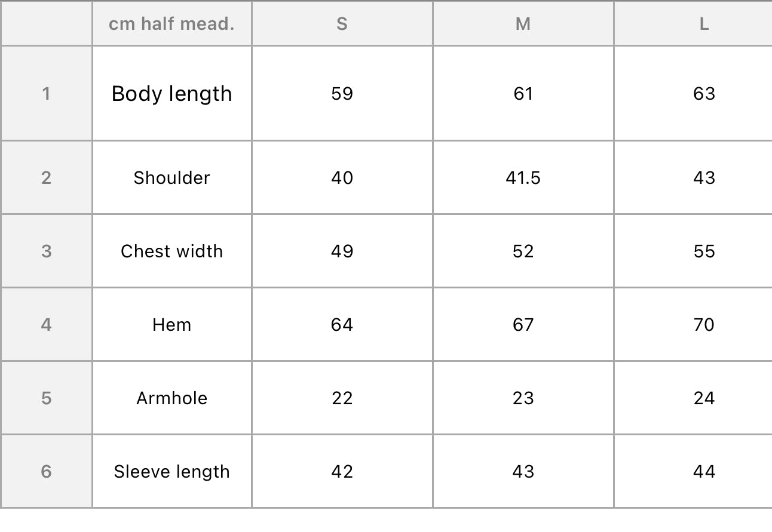
Task: Click the 49 chest width cell
Action: pos(342,251)
